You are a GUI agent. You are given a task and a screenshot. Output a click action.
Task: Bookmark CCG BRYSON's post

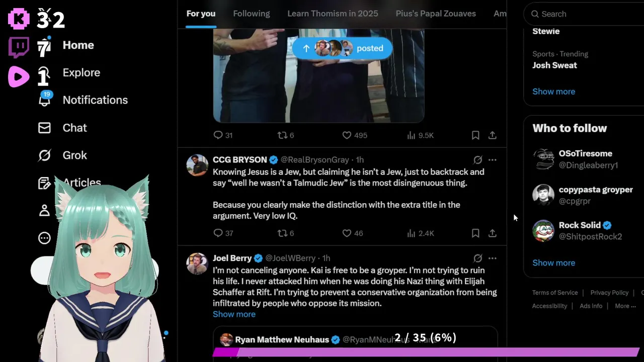pos(475,233)
